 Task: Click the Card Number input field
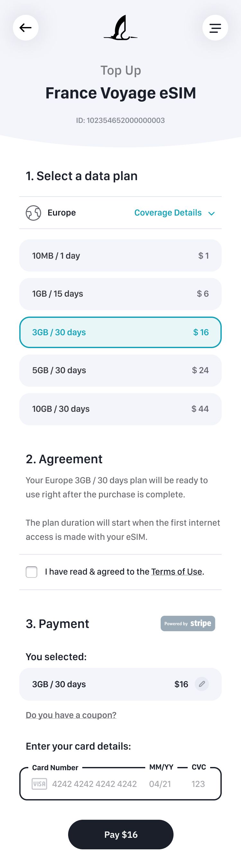(94, 784)
